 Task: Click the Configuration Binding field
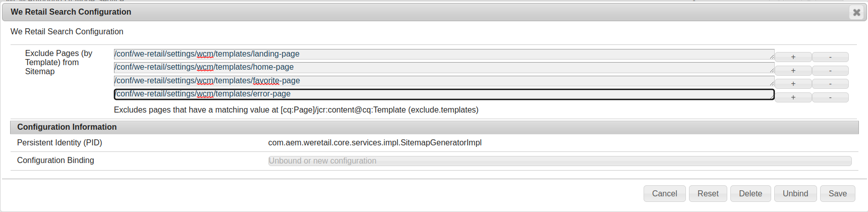pos(560,161)
